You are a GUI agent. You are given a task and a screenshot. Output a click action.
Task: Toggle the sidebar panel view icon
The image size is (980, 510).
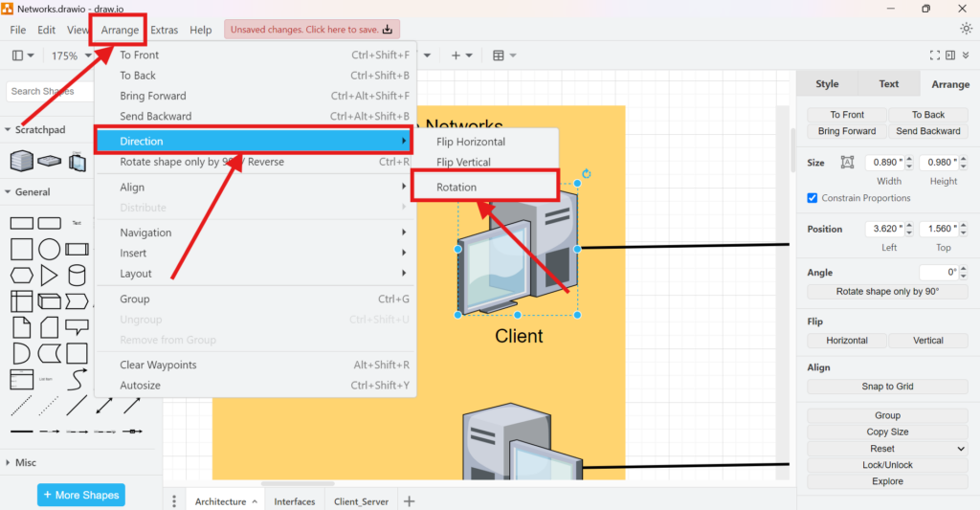pyautogui.click(x=23, y=55)
